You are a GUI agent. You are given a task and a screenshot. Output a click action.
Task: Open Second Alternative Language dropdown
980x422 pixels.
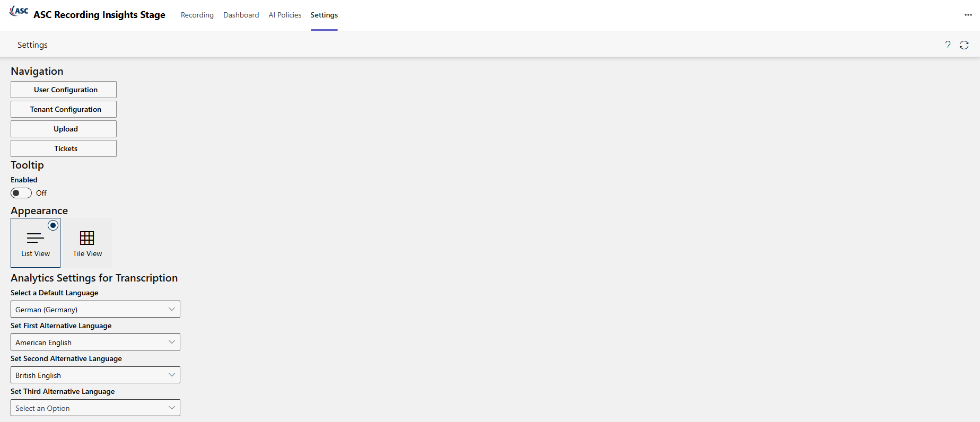(x=95, y=375)
